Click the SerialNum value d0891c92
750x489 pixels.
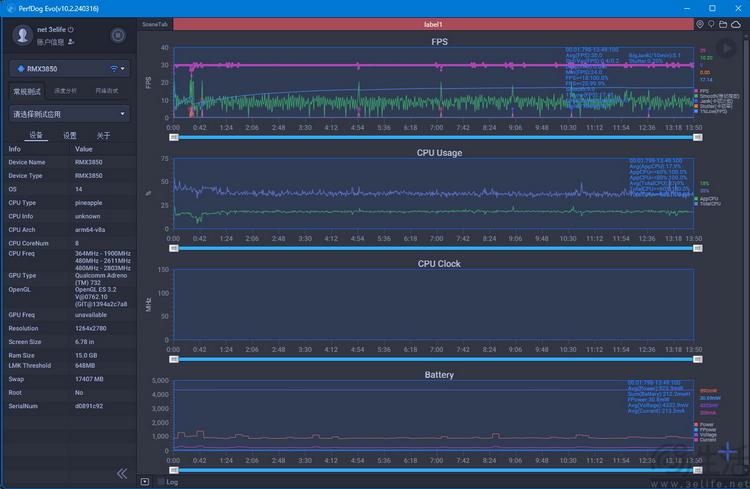88,406
